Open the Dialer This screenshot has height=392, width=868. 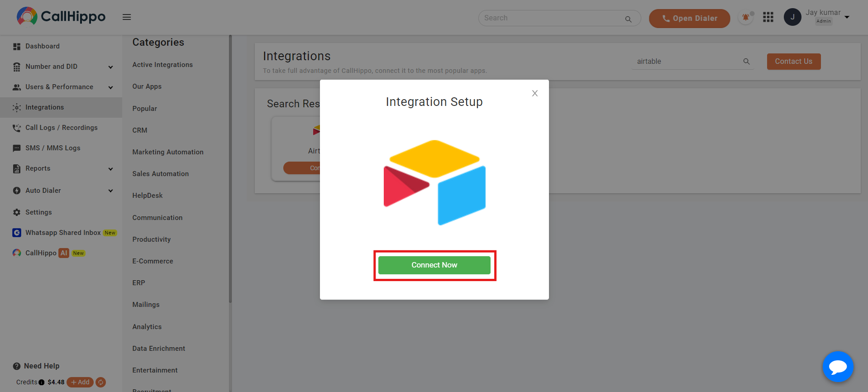[x=689, y=19]
